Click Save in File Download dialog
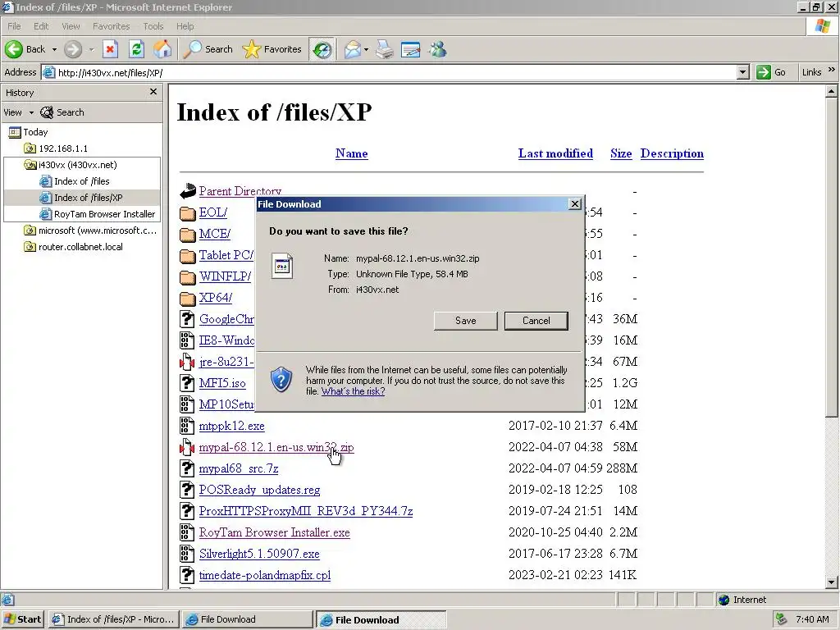The height and width of the screenshot is (630, 840). [x=466, y=321]
